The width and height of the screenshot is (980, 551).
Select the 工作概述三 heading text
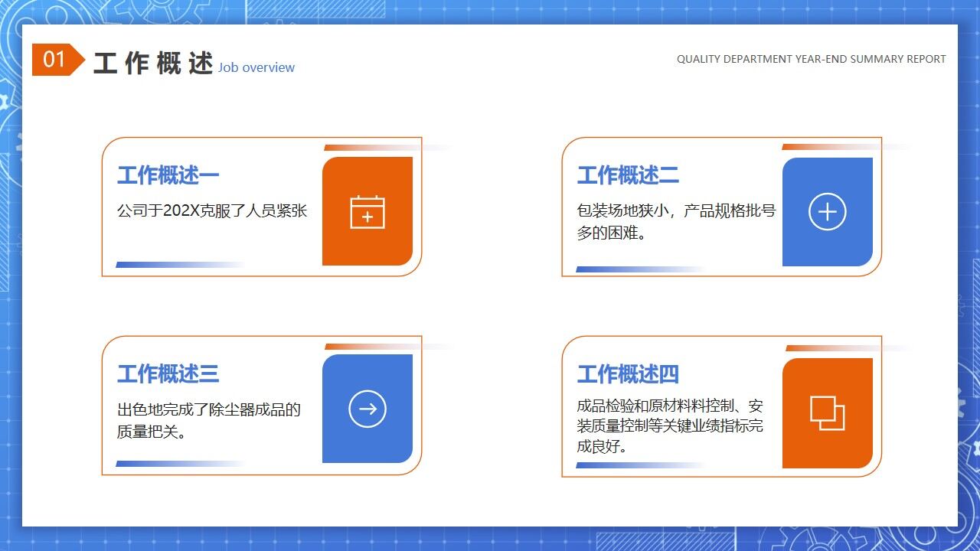point(168,374)
